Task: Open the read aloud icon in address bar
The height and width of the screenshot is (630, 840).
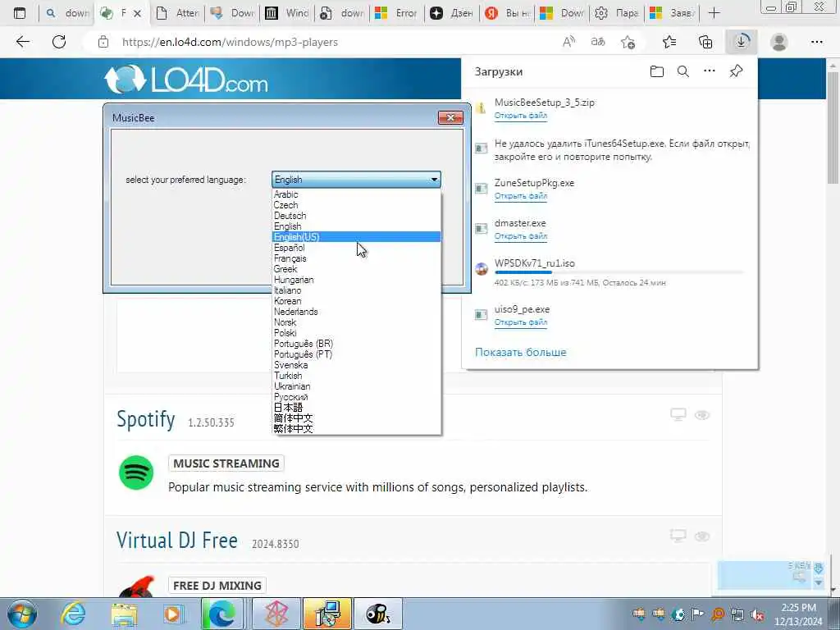Action: click(569, 42)
